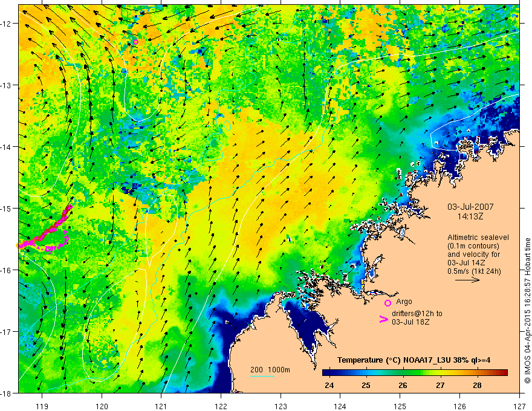Click the time label 14:13Z
This screenshot has width=532, height=411.
click(x=470, y=216)
